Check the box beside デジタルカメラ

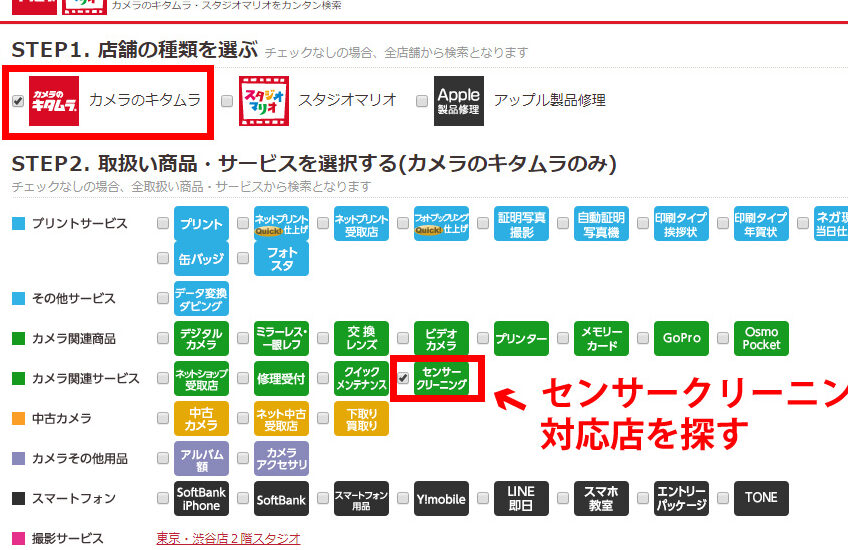(163, 338)
